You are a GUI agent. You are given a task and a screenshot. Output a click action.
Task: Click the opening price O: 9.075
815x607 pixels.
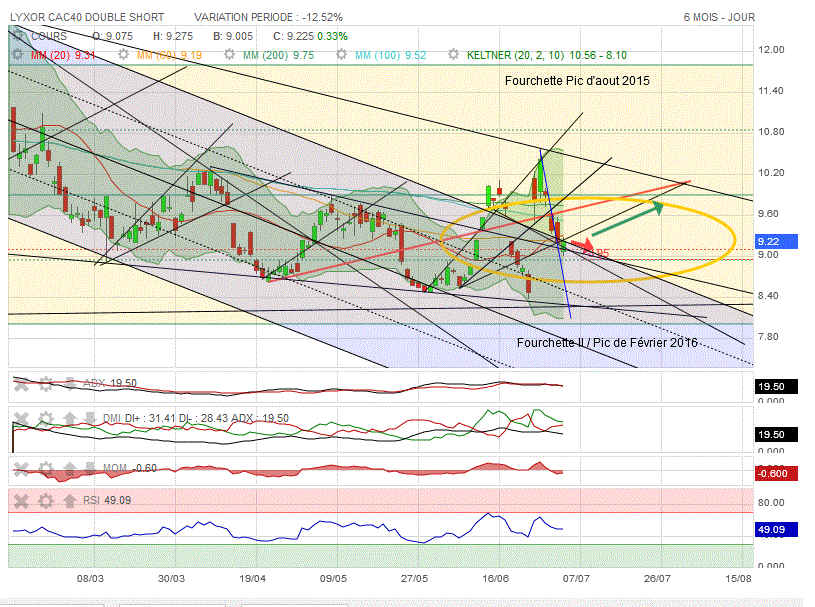click(113, 36)
